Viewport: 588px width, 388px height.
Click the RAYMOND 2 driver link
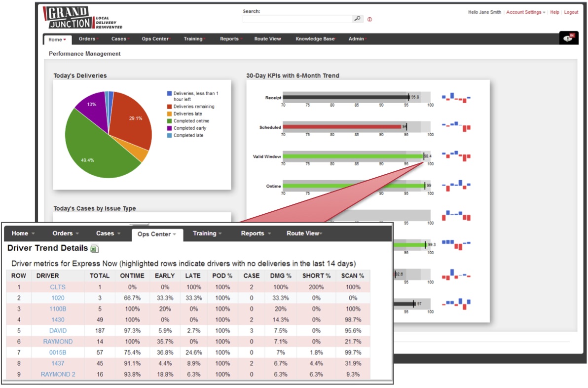pos(58,374)
